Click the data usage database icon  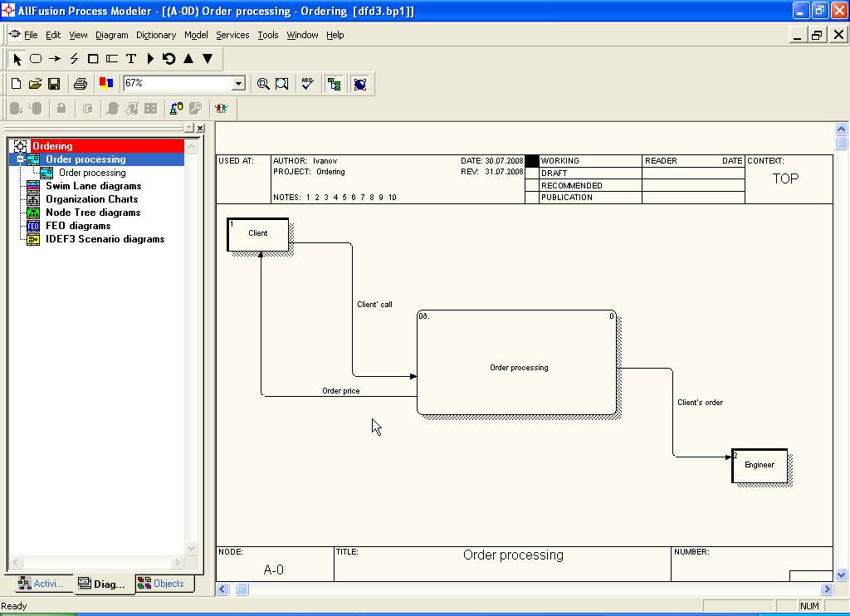177,109
